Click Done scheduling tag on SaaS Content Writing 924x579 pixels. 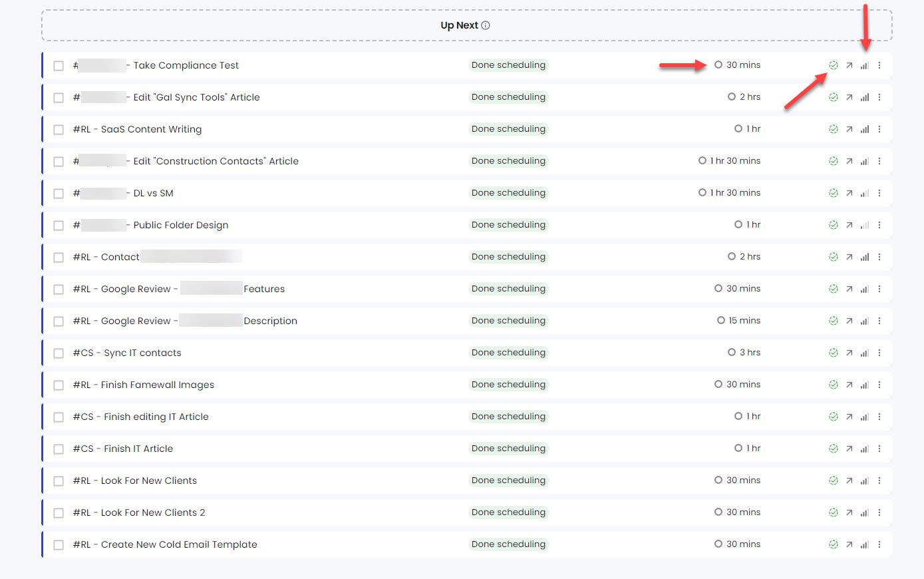508,129
